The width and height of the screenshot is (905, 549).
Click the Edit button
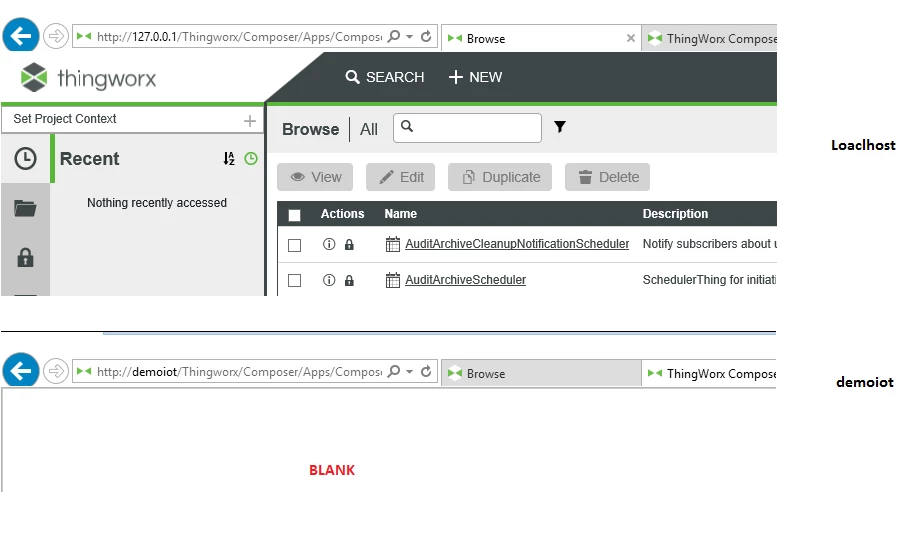coord(401,177)
